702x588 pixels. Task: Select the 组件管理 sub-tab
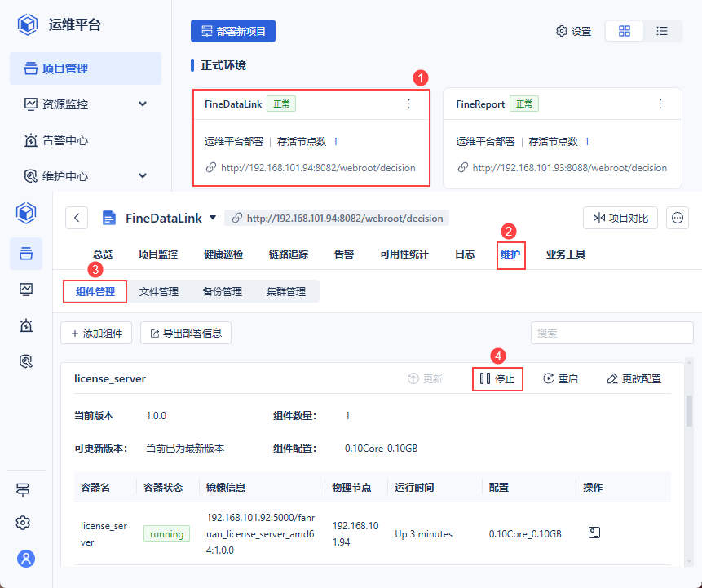tap(95, 291)
